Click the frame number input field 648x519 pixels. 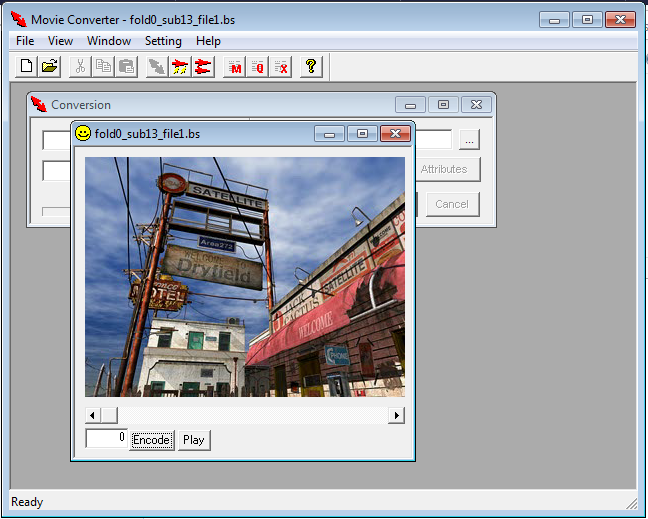106,439
